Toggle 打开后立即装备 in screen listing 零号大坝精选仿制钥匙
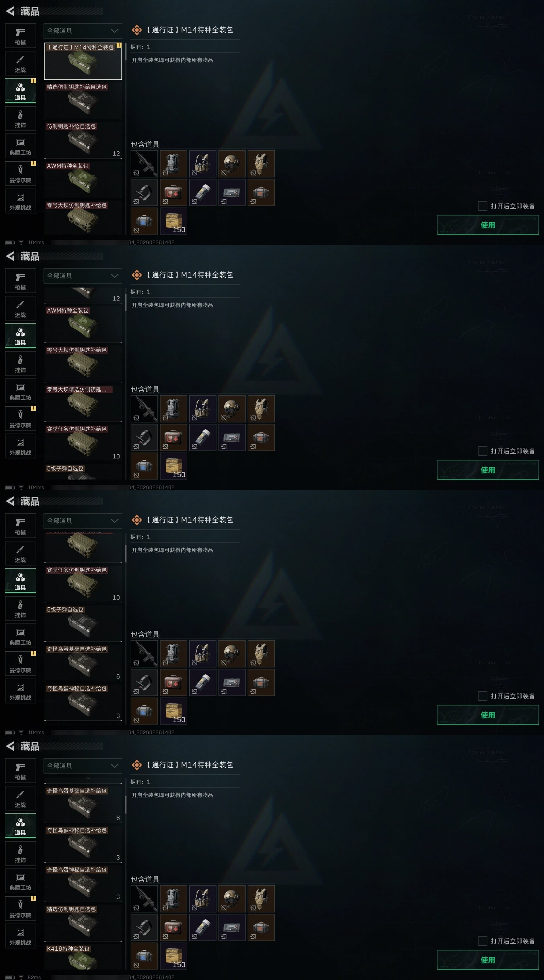The image size is (544, 980). point(482,451)
